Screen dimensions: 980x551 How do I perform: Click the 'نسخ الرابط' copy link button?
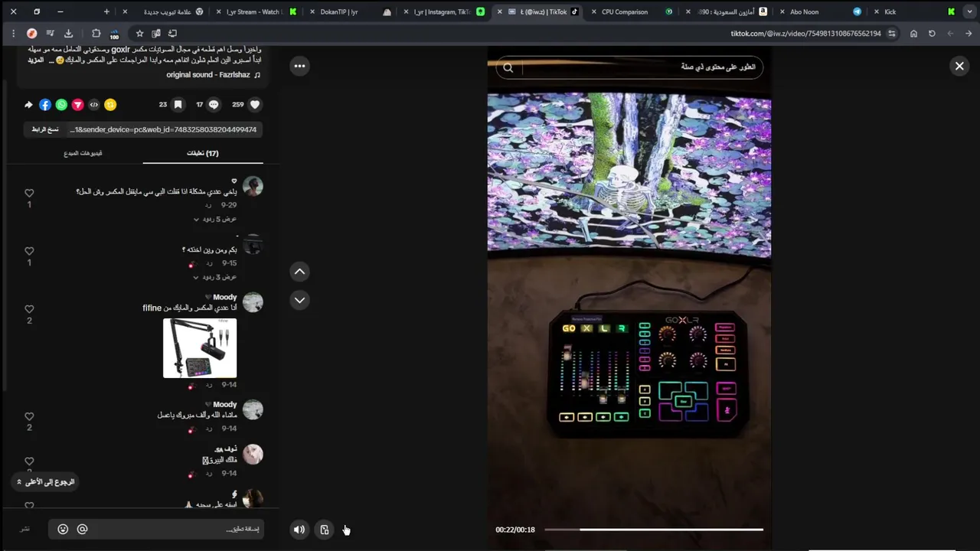(x=45, y=129)
